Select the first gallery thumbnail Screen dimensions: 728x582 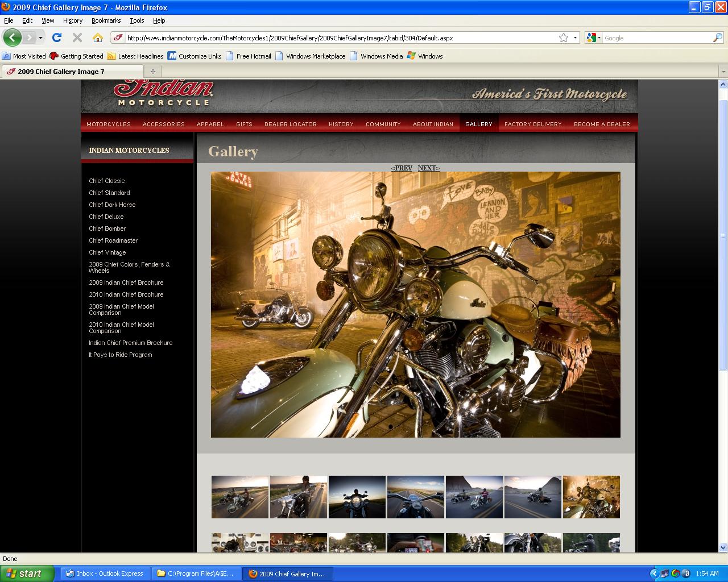(x=240, y=497)
